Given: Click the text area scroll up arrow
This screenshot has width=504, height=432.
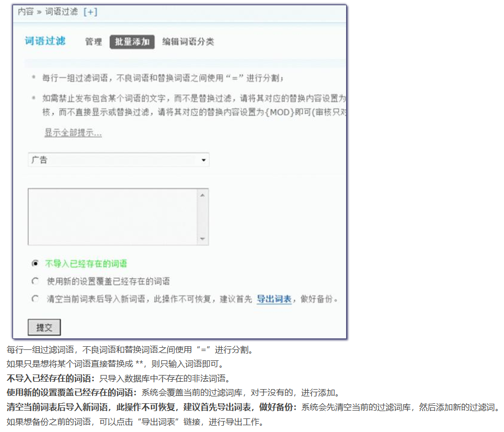Looking at the screenshot, I should [203, 195].
